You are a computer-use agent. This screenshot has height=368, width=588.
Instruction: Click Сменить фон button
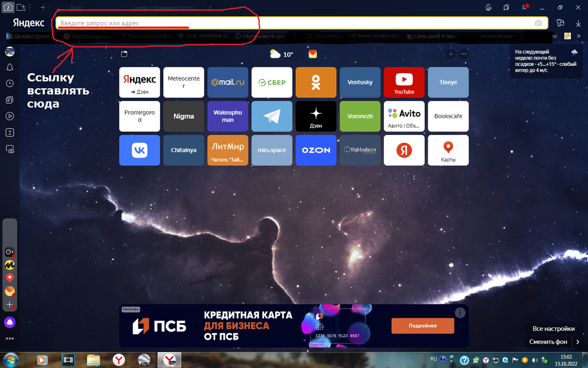coord(548,342)
